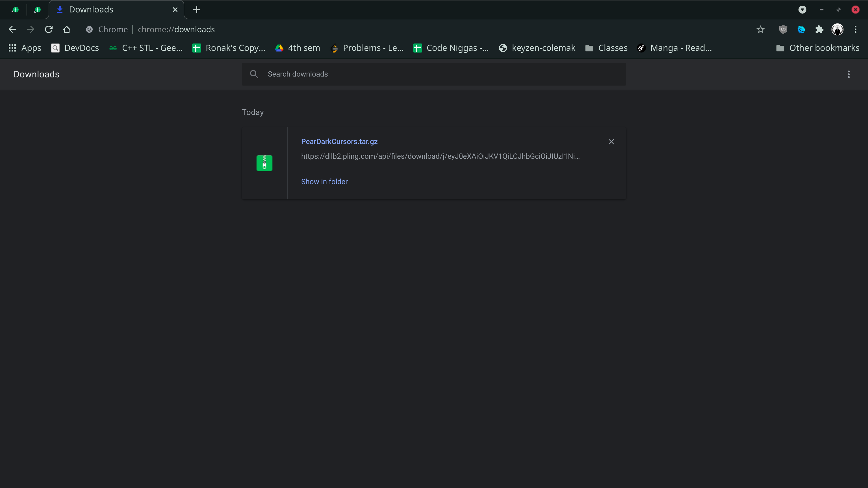The height and width of the screenshot is (488, 868).
Task: Open the tab search dropdown arrow
Action: 802,9
